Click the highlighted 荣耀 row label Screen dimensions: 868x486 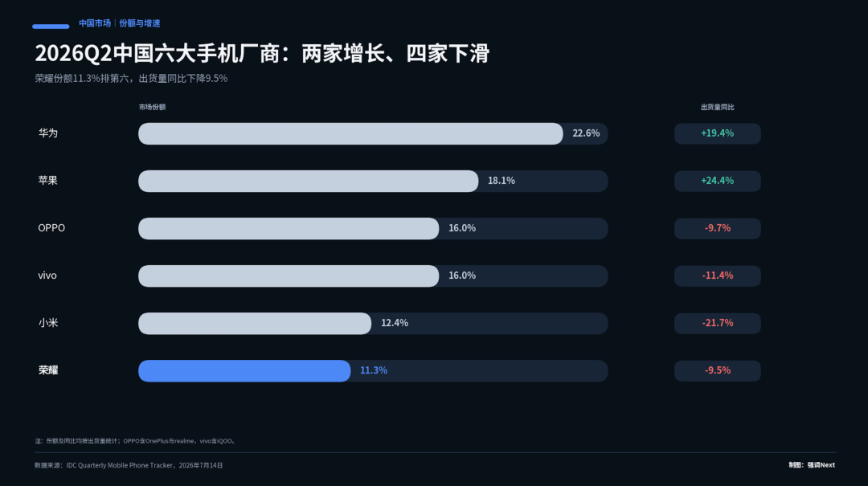(x=48, y=370)
